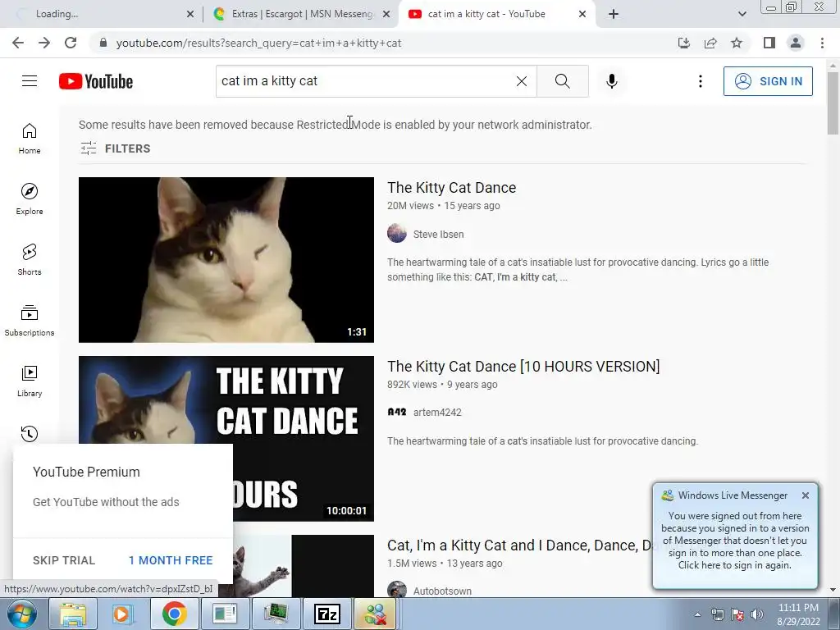Screen dimensions: 840x630
Task: Toggle Chrome side panel icon
Action: point(769,43)
